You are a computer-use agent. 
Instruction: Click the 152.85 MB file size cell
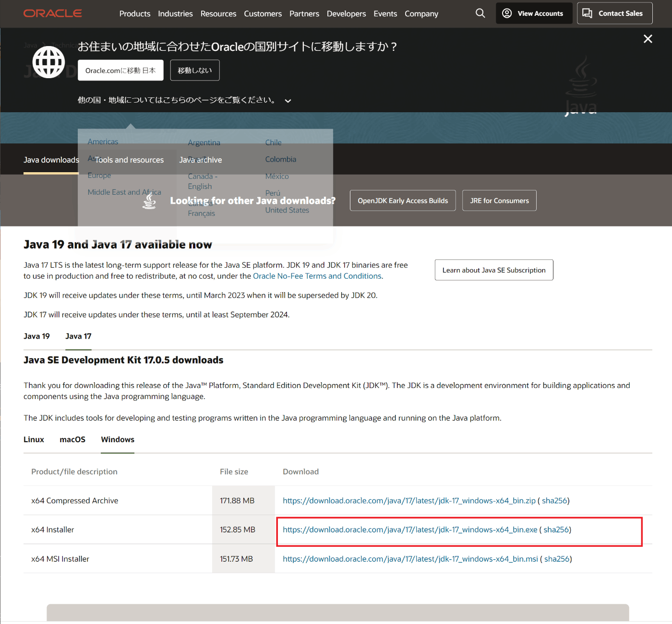tap(243, 530)
